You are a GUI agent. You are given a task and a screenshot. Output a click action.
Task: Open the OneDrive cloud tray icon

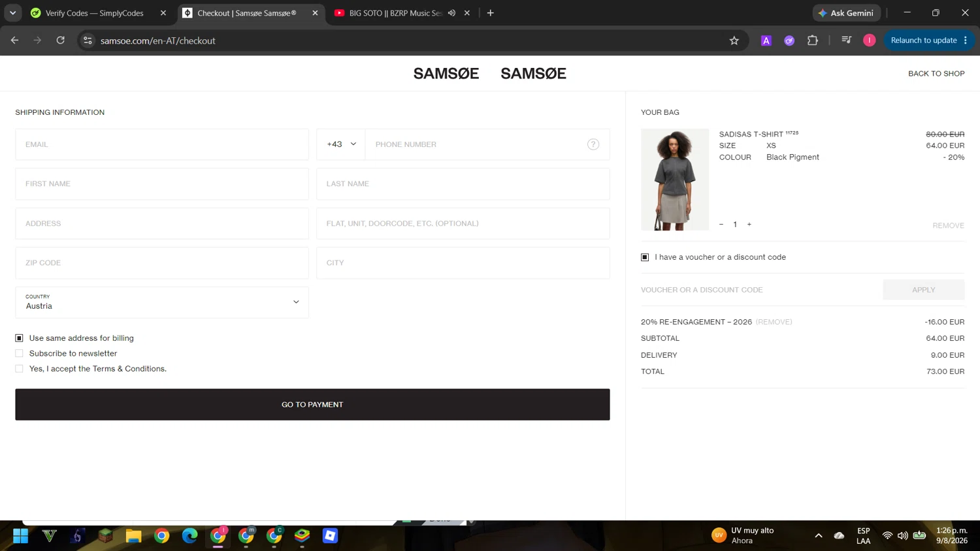[840, 536]
